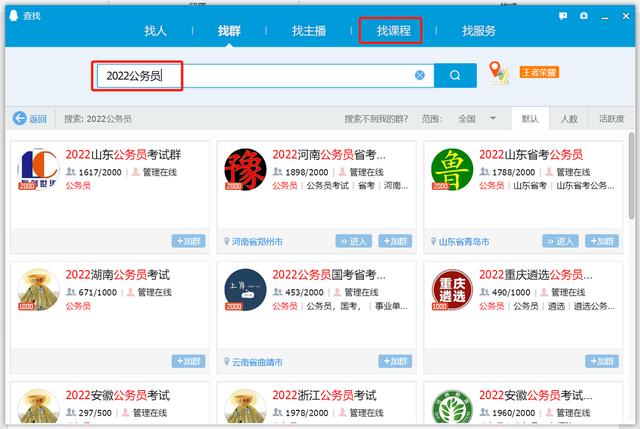Click the location pin for 河南省郑州市
This screenshot has height=429, width=640.
click(225, 242)
